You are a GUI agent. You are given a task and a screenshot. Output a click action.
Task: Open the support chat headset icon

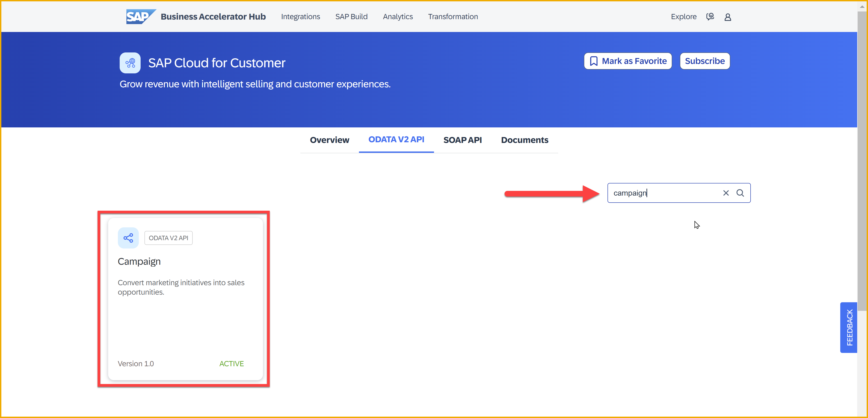pyautogui.click(x=710, y=16)
